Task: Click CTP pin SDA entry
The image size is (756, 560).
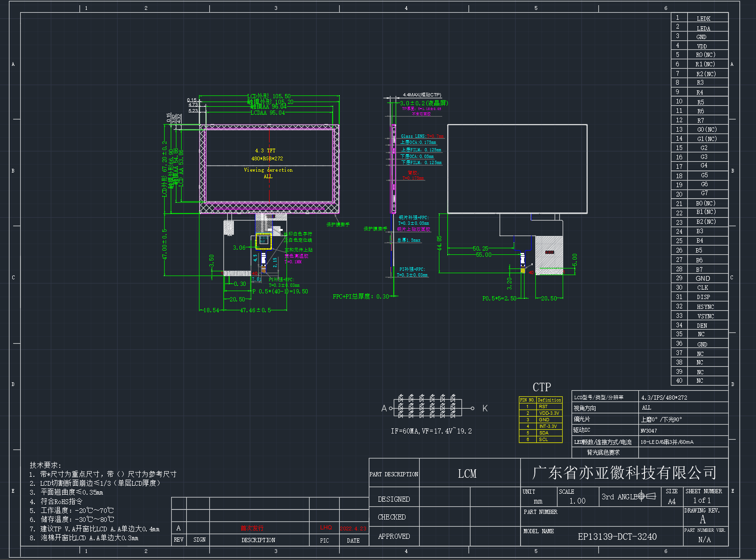Action: pos(543,433)
